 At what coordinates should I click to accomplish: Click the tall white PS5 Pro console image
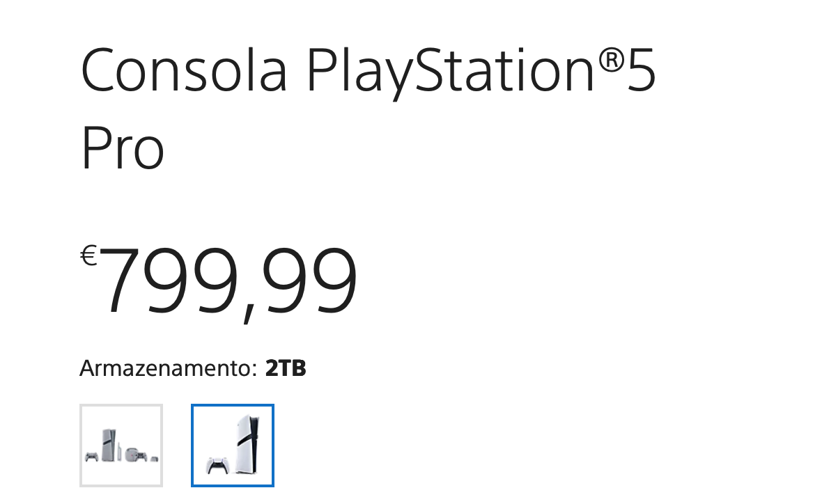tap(247, 444)
